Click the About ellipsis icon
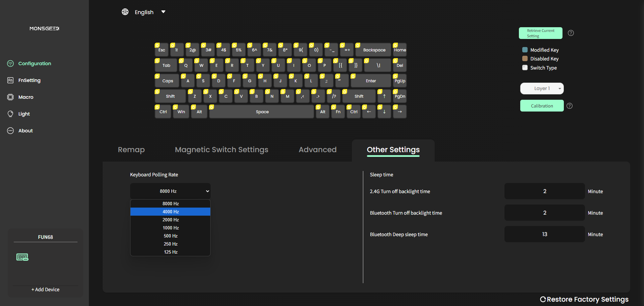 pyautogui.click(x=10, y=131)
